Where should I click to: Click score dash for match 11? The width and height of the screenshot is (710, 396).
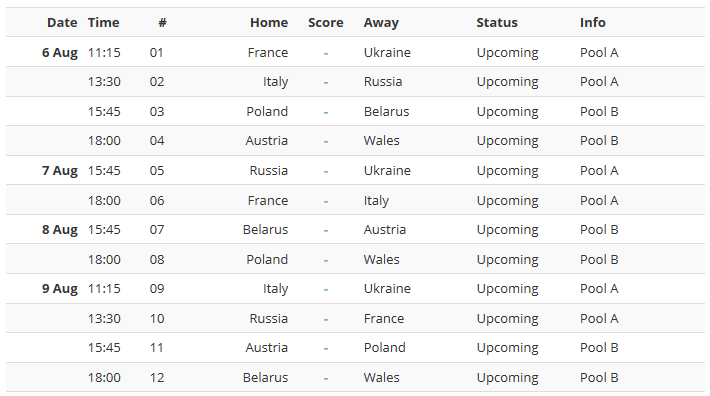(326, 348)
